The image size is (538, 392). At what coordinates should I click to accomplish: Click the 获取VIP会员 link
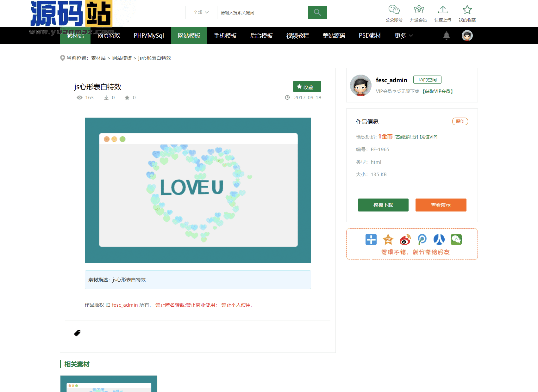coord(438,91)
